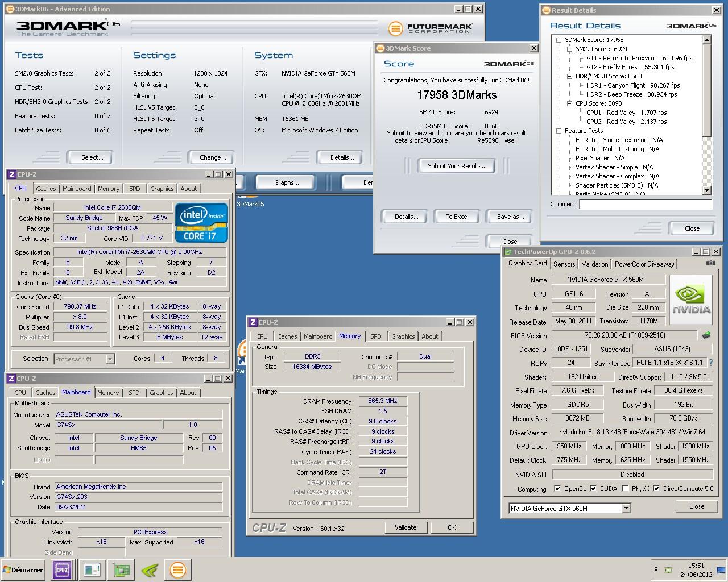Click the OK button in CPU-Z Memory window
This screenshot has height=582, width=728.
pos(452,527)
